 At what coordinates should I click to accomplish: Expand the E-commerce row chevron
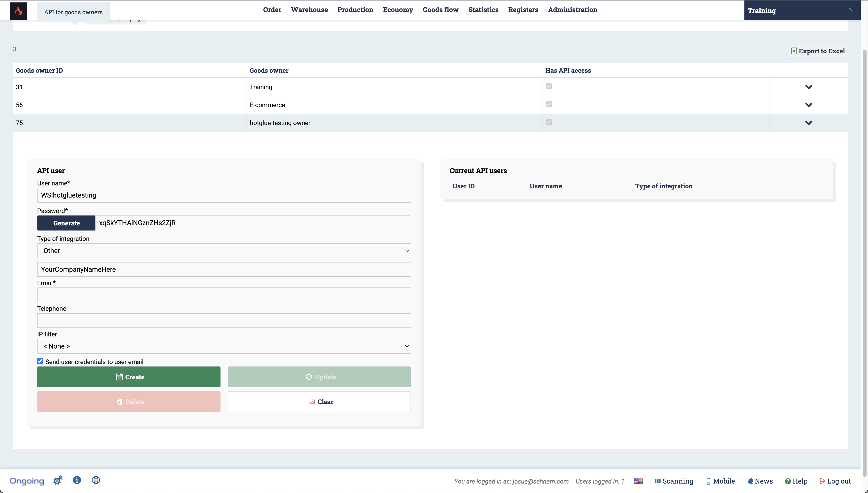click(808, 105)
